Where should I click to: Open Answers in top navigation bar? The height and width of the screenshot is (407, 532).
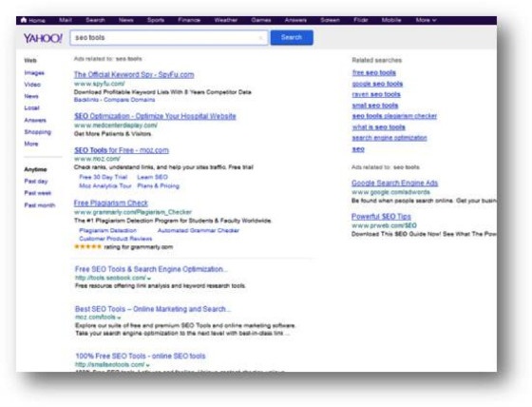pos(295,20)
